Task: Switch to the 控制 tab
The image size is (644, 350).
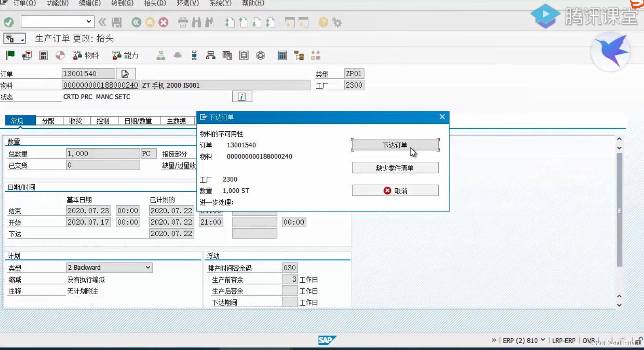Action: tap(104, 121)
